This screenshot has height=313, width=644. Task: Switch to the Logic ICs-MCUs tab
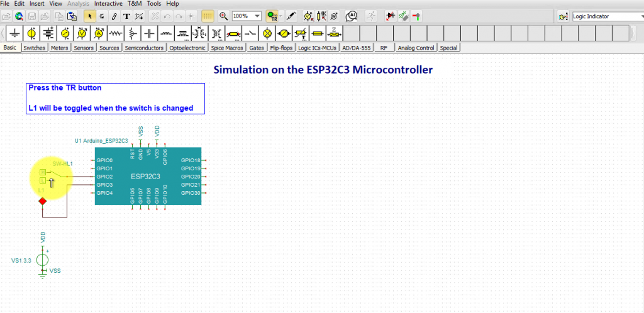coord(317,48)
